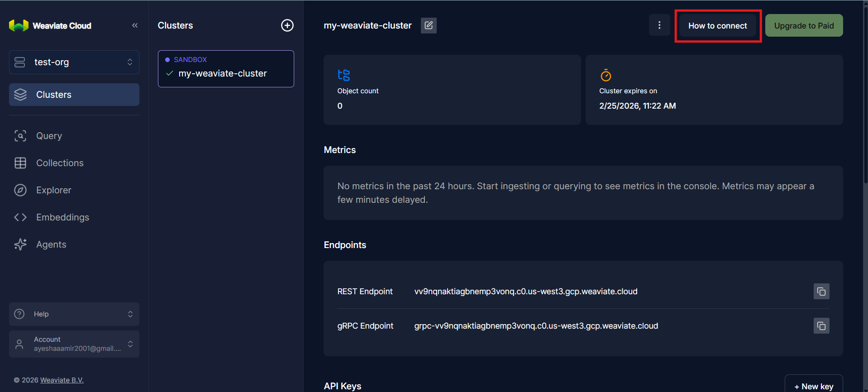Open the three-dot cluster options menu
The image size is (868, 392).
pyautogui.click(x=659, y=25)
